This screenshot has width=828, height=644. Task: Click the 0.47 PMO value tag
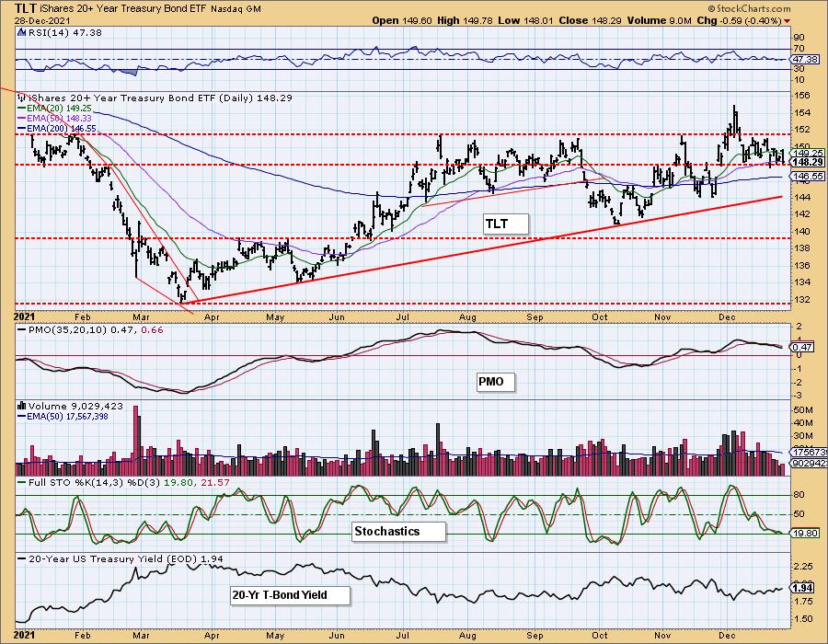click(x=802, y=347)
